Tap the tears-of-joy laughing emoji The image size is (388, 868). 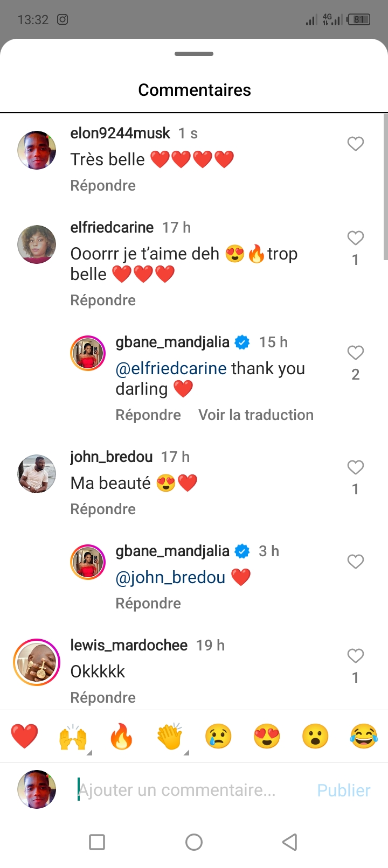point(364,736)
